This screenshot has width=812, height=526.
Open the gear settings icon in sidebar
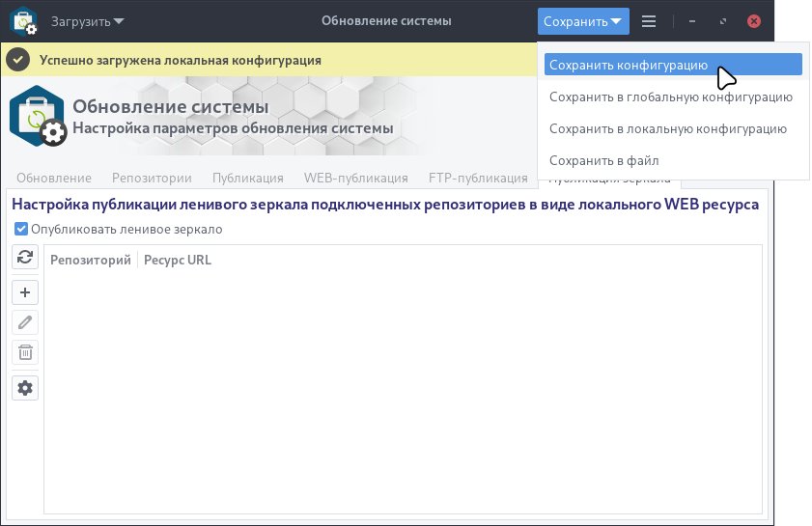pos(25,388)
